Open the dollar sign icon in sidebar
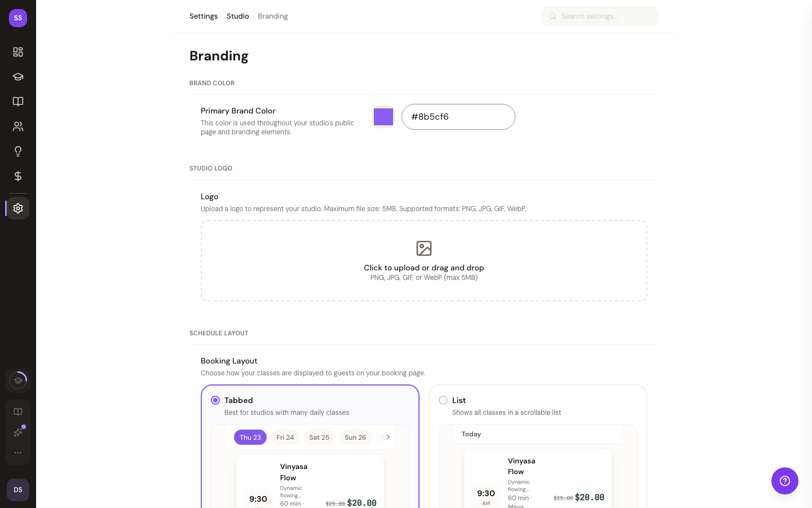 [x=18, y=176]
